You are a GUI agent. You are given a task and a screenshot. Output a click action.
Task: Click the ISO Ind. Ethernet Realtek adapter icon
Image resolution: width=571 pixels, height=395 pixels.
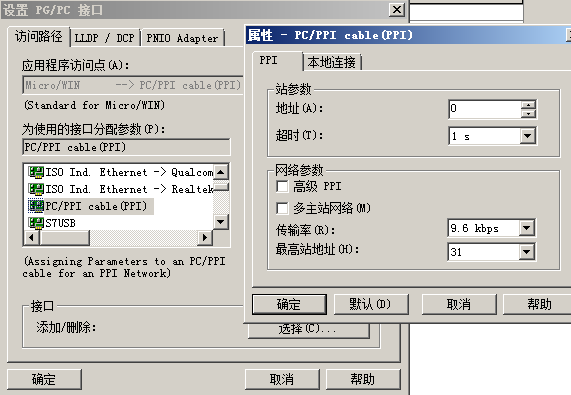(36, 189)
